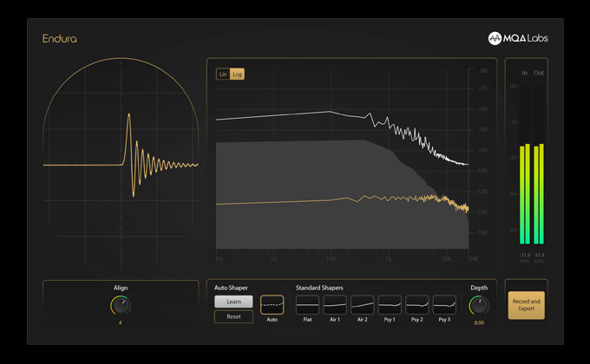Screen dimensions: 590x364
Task: Click the Depth knob
Action: point(479,306)
